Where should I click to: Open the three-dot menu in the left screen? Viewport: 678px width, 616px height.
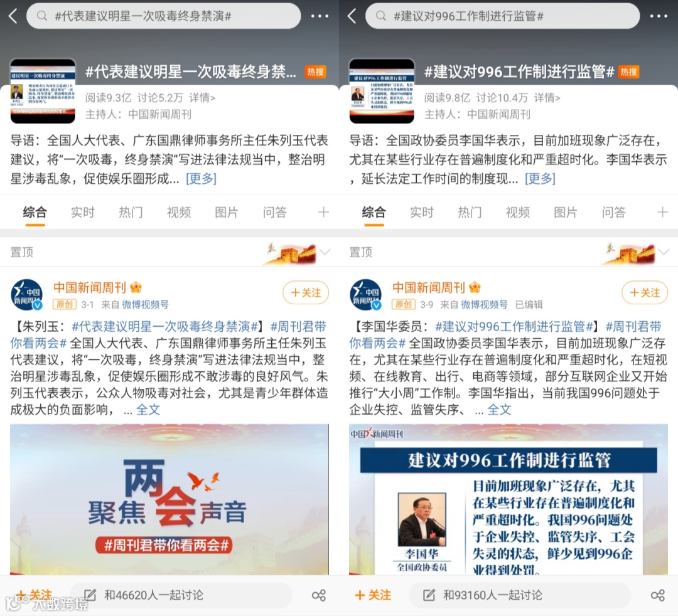point(320,16)
